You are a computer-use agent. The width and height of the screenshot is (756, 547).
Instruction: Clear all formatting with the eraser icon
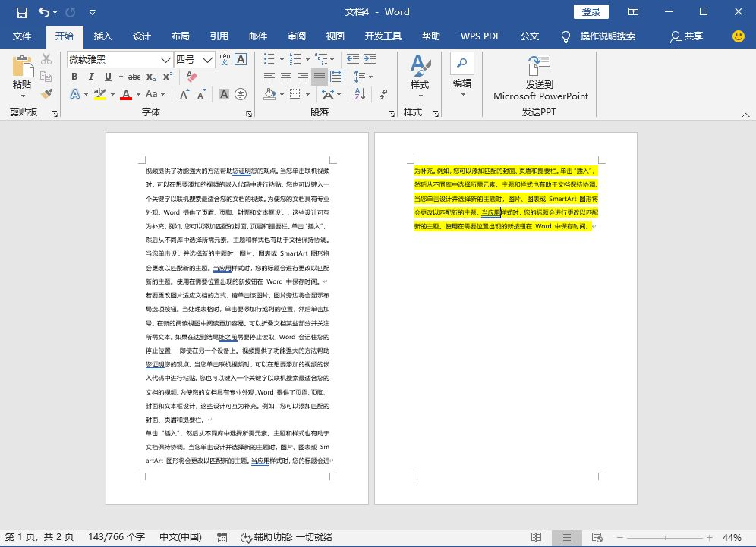pos(191,77)
